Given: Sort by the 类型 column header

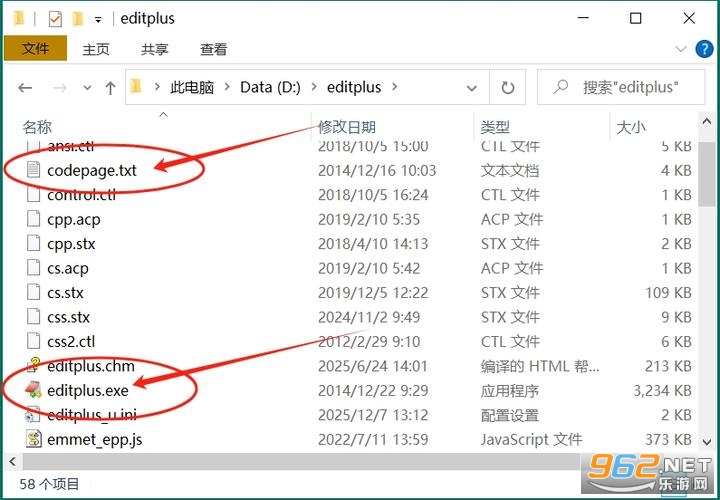Looking at the screenshot, I should [x=495, y=127].
